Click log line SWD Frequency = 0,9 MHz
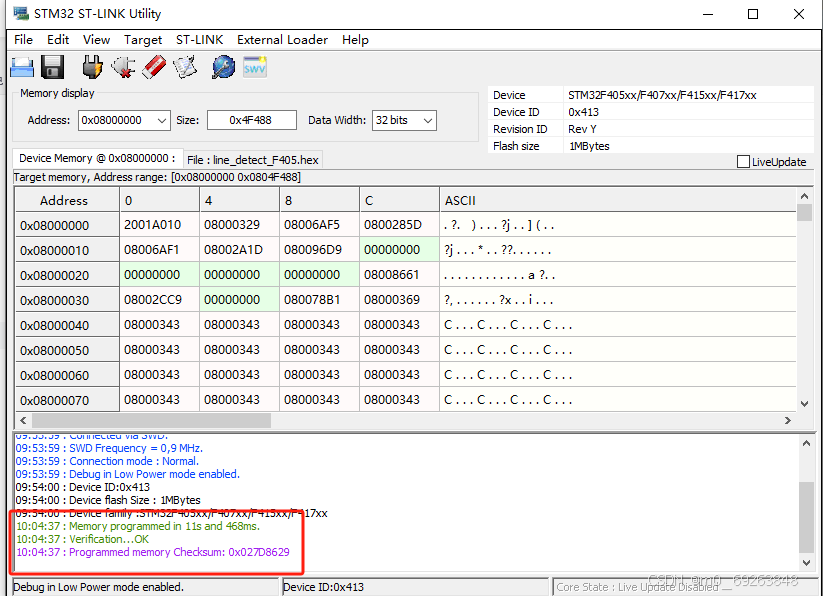Screen dimensions: 823x596 click(109, 448)
